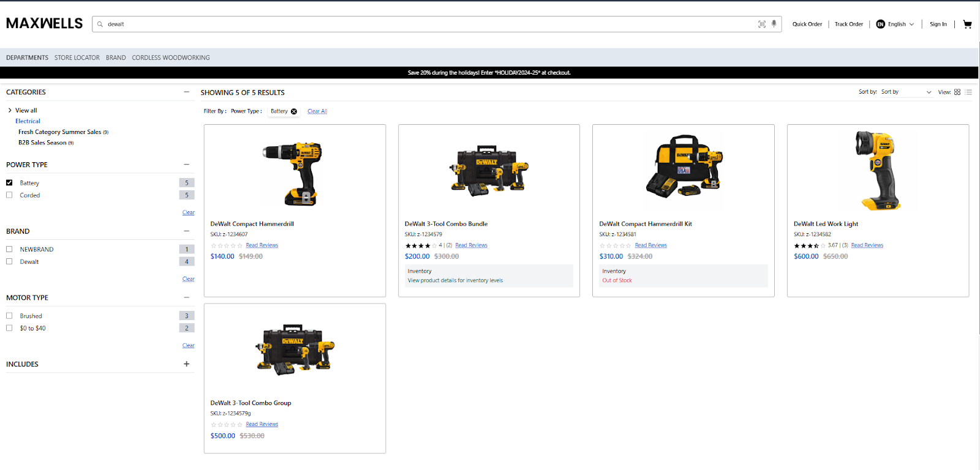Click the MAXWELLS logo

click(x=44, y=23)
